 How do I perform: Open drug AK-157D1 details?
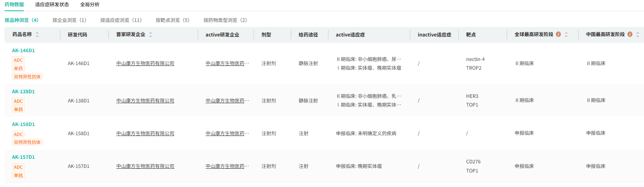click(23, 157)
